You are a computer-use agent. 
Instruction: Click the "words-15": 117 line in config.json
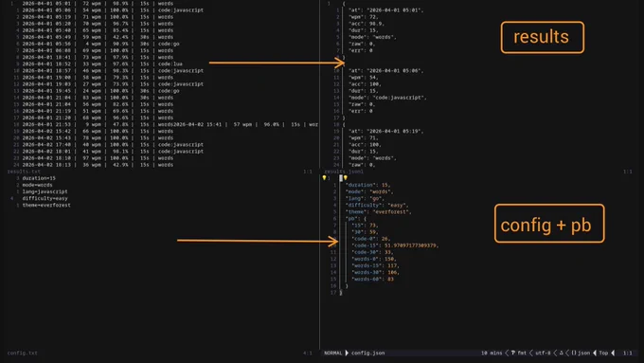tap(375, 265)
